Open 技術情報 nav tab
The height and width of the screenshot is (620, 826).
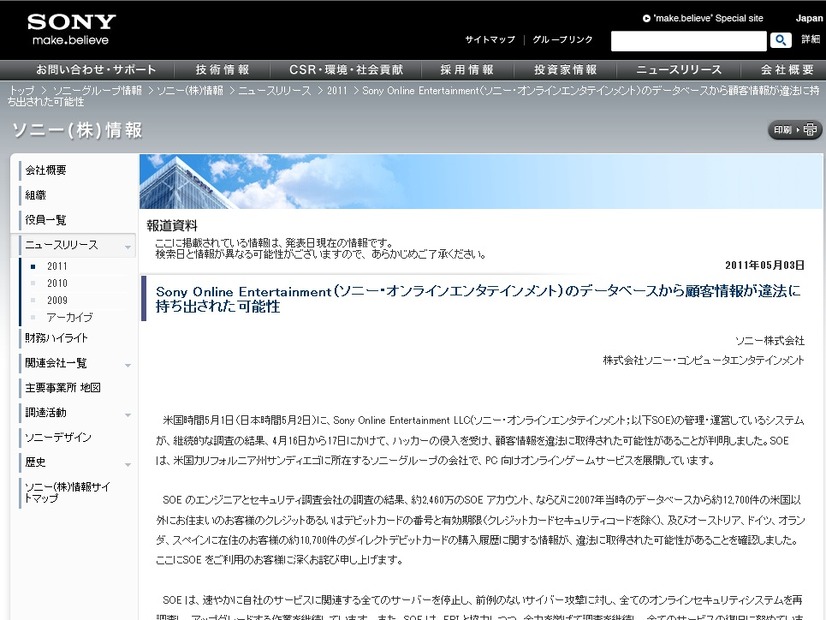pos(222,70)
